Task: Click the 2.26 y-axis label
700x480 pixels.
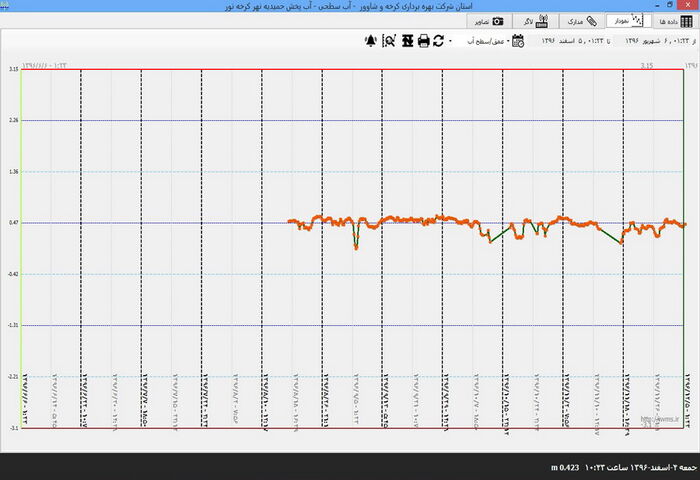Action: (x=13, y=121)
